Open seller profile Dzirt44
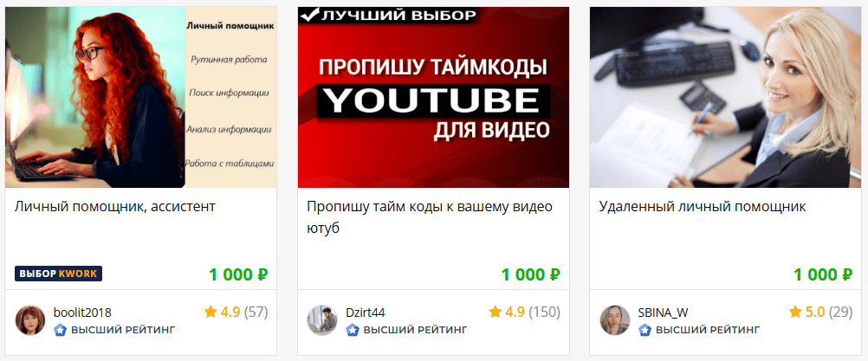This screenshot has height=361, width=868. 366,313
